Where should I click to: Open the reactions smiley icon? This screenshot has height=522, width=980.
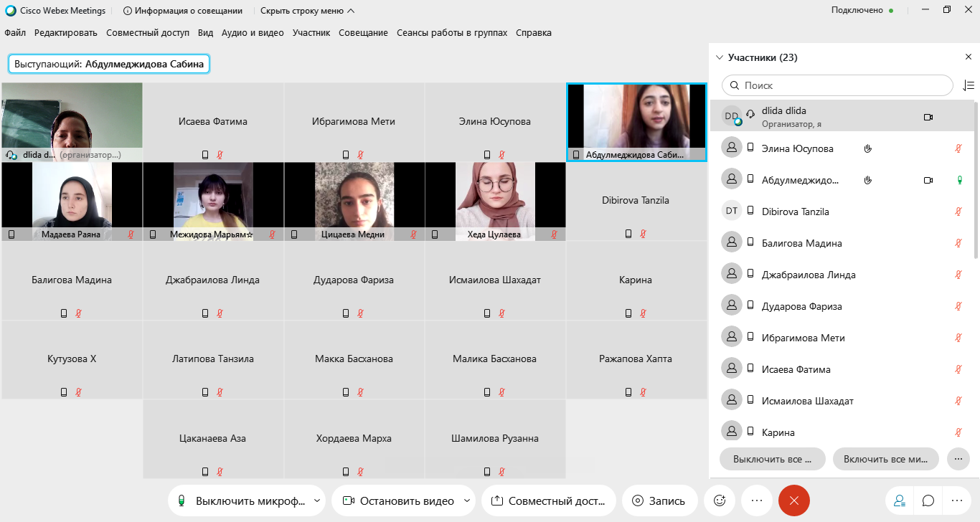point(720,501)
